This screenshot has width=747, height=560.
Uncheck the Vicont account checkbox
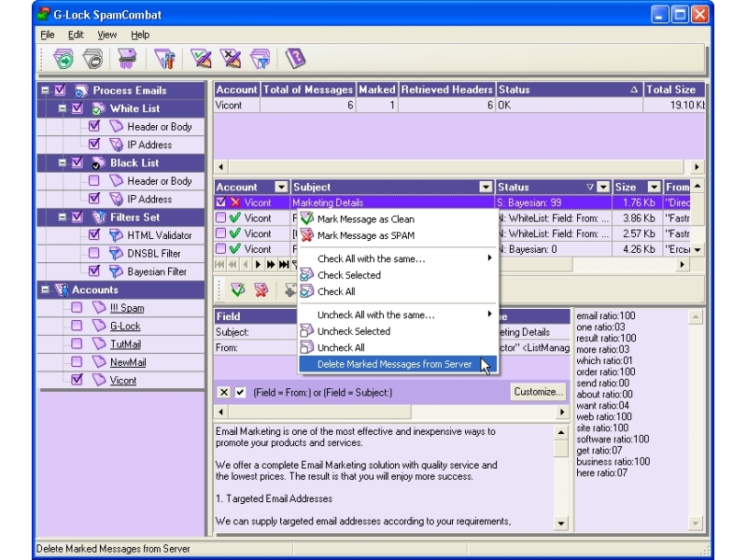click(x=77, y=380)
